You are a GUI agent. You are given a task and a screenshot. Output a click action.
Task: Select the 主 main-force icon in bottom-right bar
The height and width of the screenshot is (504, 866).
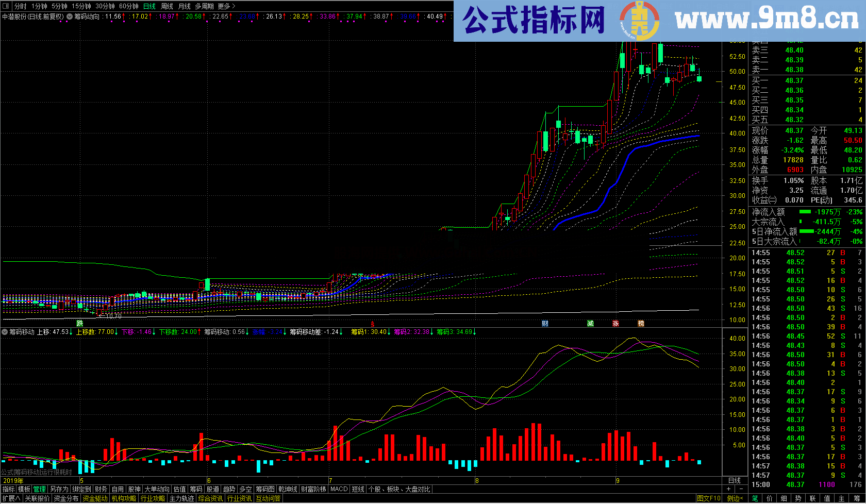pyautogui.click(x=842, y=498)
